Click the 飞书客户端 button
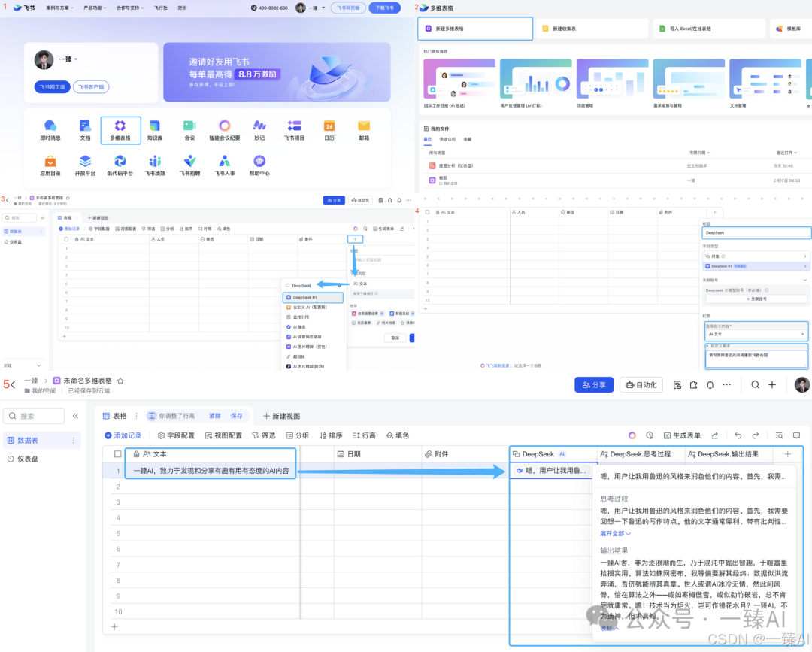The image size is (812, 652). (x=91, y=87)
